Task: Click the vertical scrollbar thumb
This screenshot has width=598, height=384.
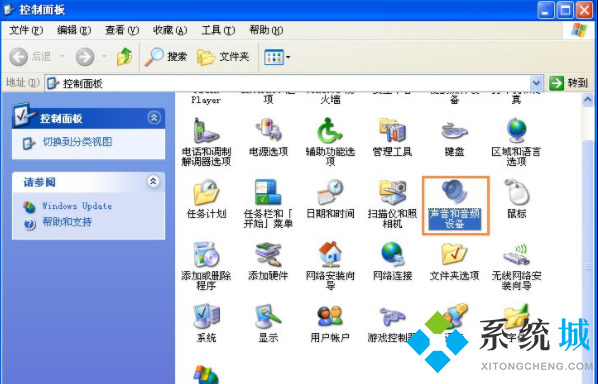Action: tap(587, 263)
